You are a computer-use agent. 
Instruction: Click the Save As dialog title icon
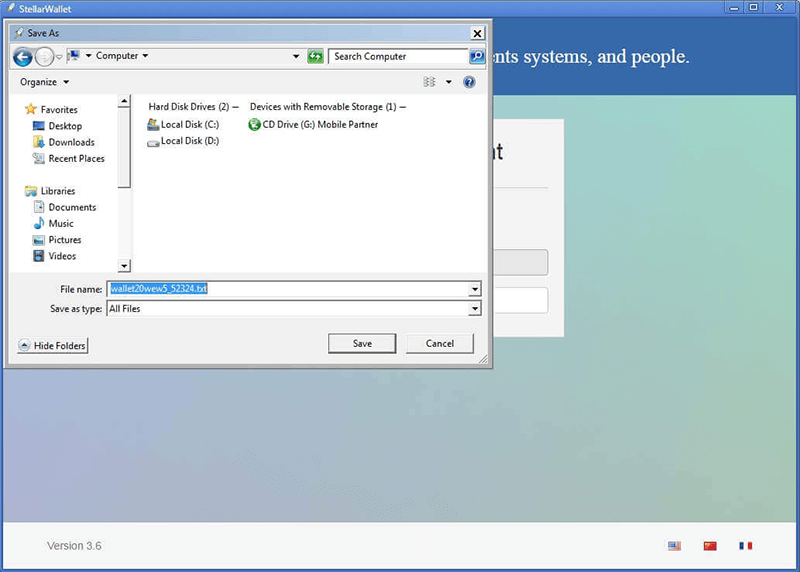point(19,33)
